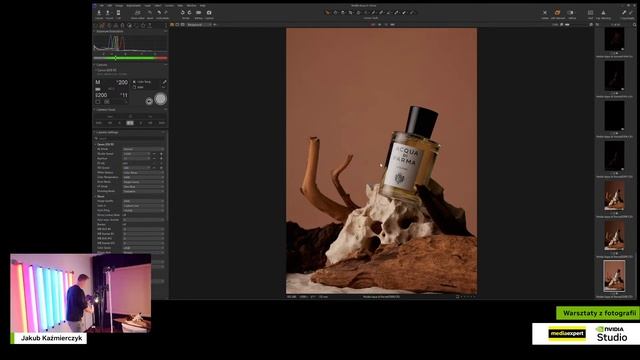The image size is (640, 360).
Task: Click the ISO 200 value in Camera panel
Action: point(101,95)
